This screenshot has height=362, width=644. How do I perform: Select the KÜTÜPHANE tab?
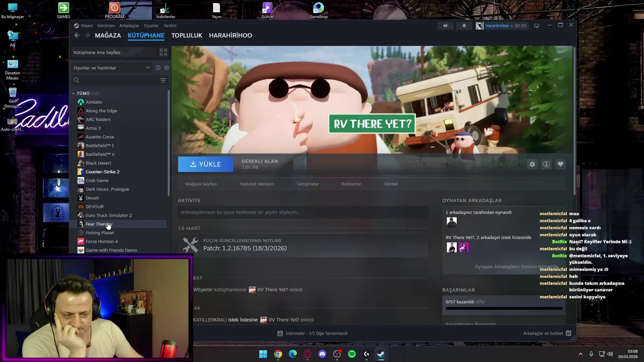point(146,35)
